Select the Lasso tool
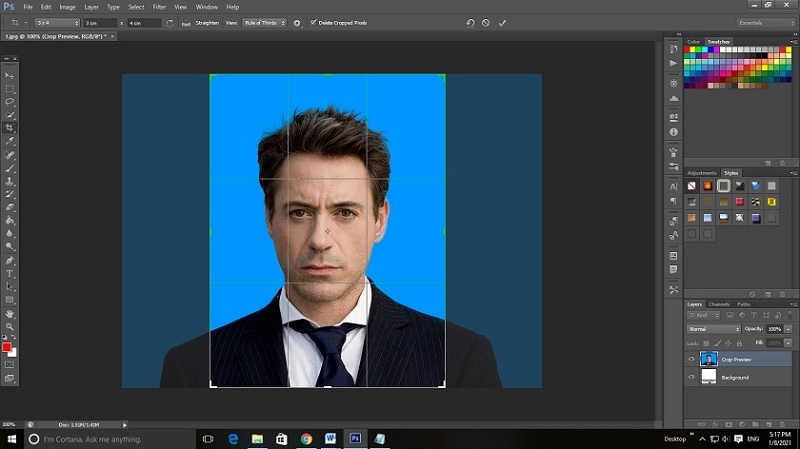 pyautogui.click(x=10, y=102)
